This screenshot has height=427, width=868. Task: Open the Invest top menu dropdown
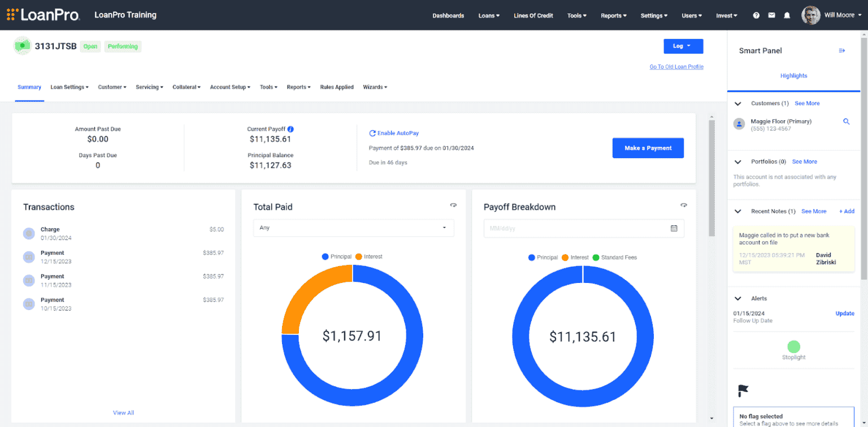tap(727, 16)
